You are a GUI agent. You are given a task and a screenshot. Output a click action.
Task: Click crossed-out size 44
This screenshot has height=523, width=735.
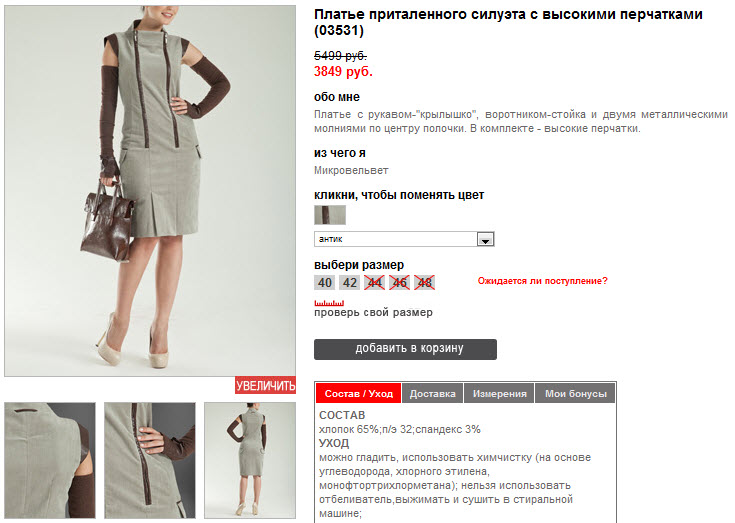tap(375, 283)
